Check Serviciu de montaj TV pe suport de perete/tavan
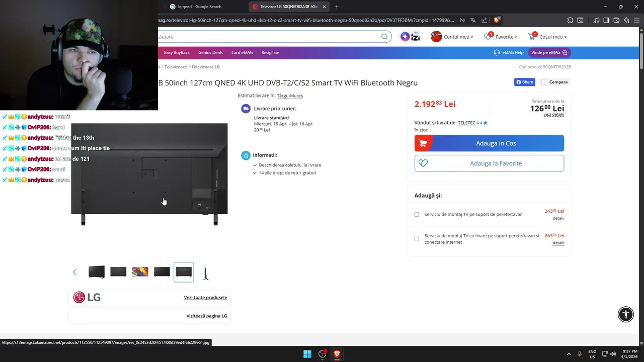 pyautogui.click(x=417, y=214)
